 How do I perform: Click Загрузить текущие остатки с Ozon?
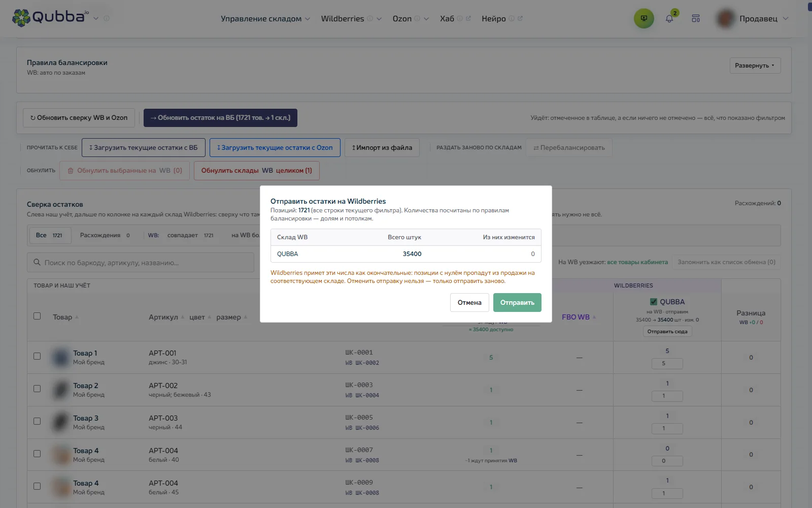coord(275,148)
